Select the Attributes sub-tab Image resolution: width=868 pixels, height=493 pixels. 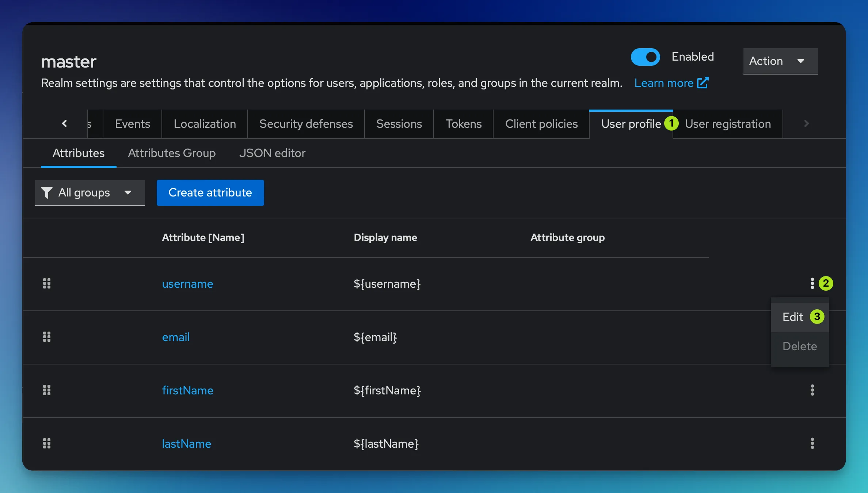coord(79,153)
